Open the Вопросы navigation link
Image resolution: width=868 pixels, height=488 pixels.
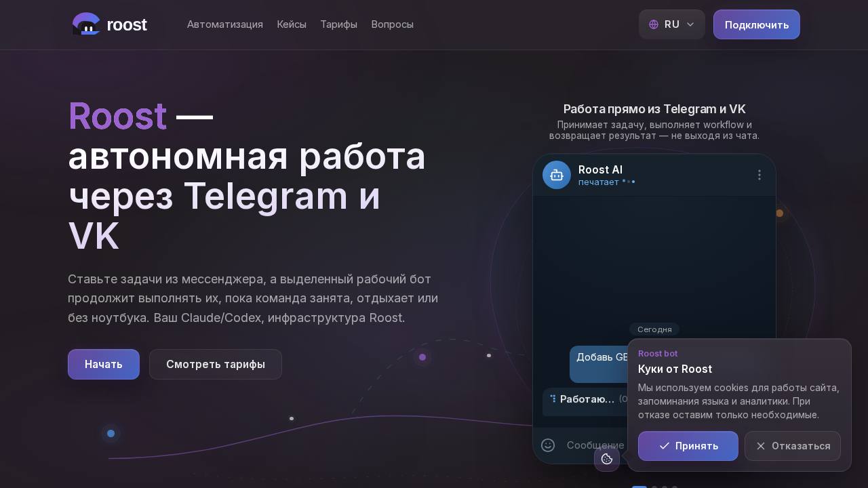[x=392, y=24]
